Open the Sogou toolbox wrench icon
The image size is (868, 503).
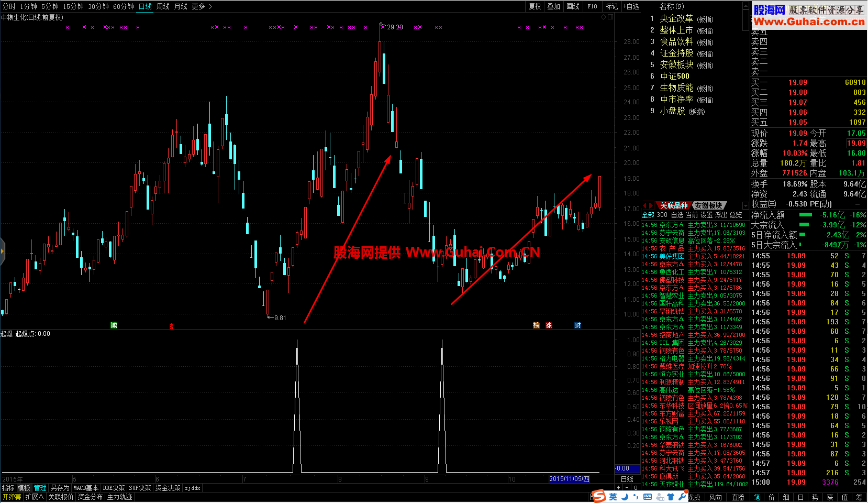(682, 496)
